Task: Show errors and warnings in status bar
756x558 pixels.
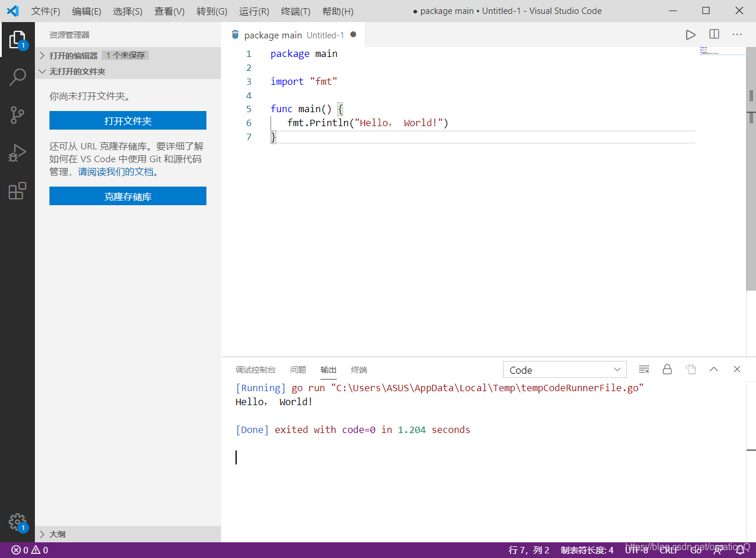Action: (x=30, y=550)
